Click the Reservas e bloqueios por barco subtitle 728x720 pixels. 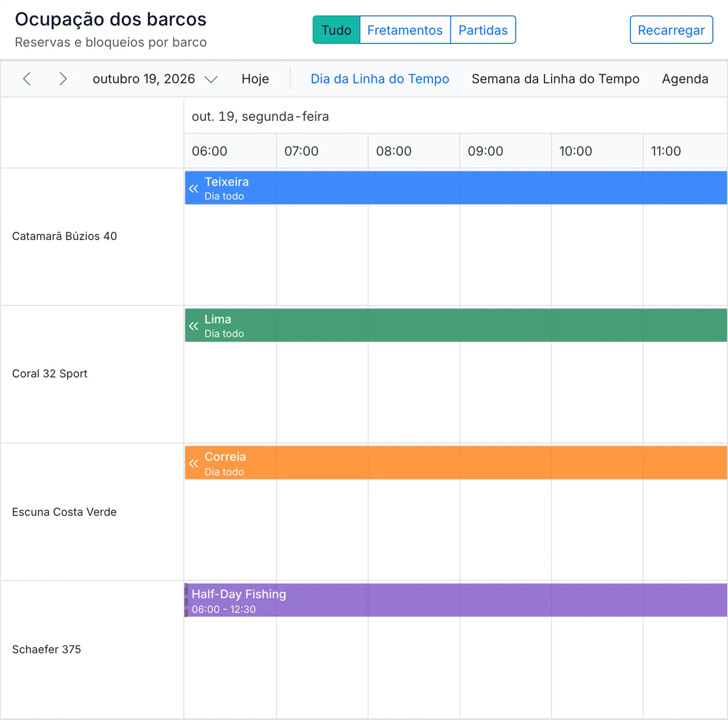pos(111,42)
